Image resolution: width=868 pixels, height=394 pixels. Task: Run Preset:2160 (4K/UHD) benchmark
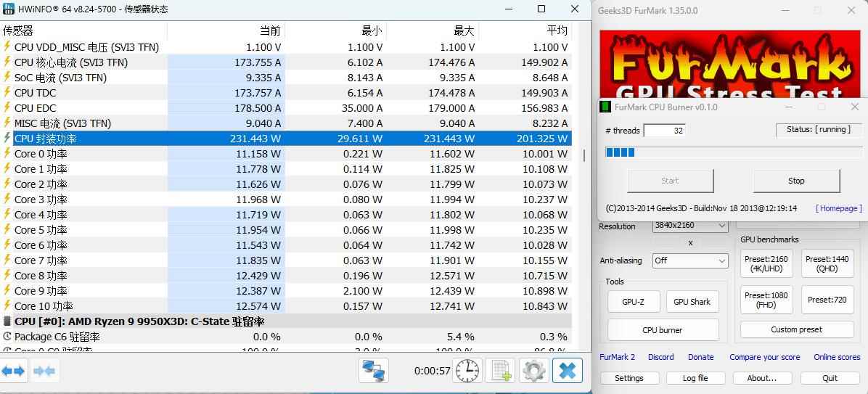coord(766,263)
